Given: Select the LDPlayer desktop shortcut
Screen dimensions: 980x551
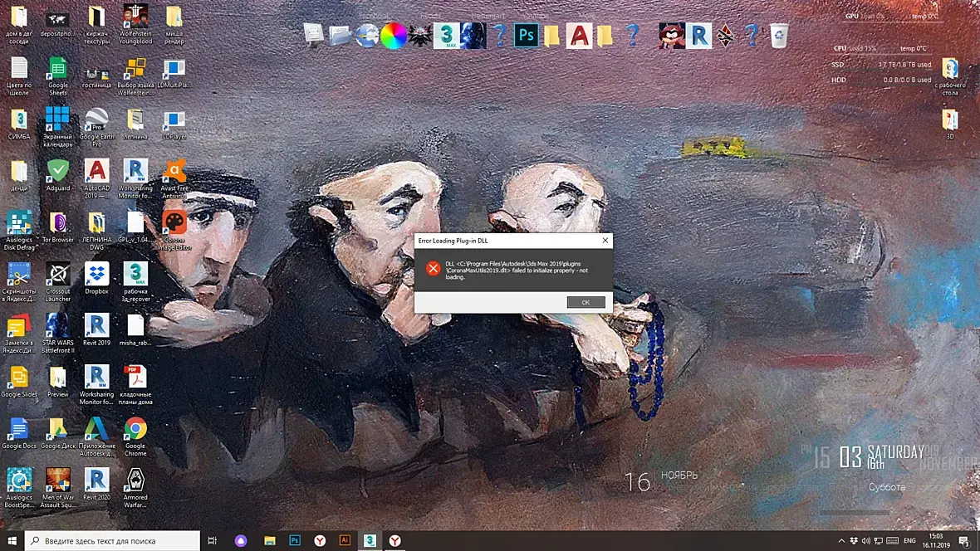Looking at the screenshot, I should [174, 124].
